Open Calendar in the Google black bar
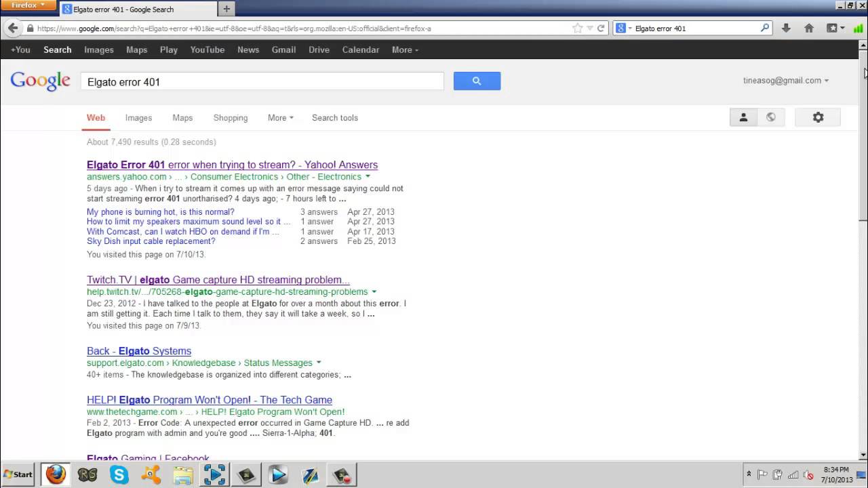The image size is (868, 488). [x=361, y=49]
